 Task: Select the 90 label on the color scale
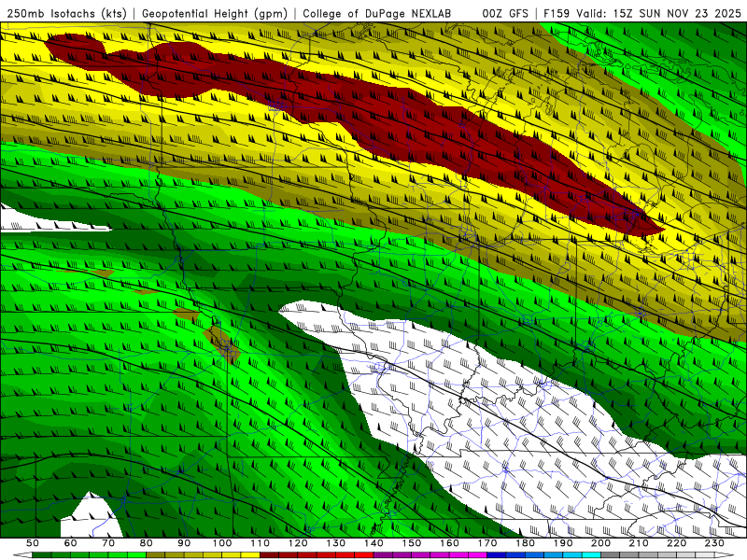(x=184, y=543)
